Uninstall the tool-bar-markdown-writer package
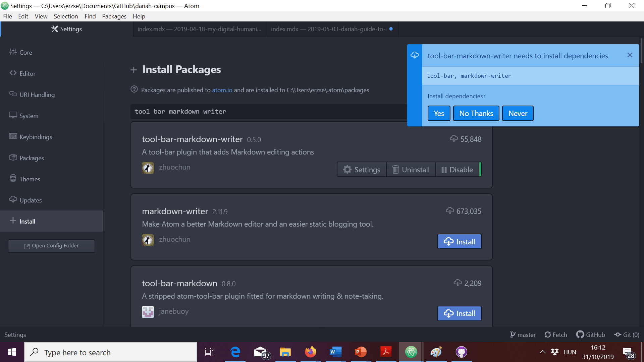644x362 pixels. point(411,170)
